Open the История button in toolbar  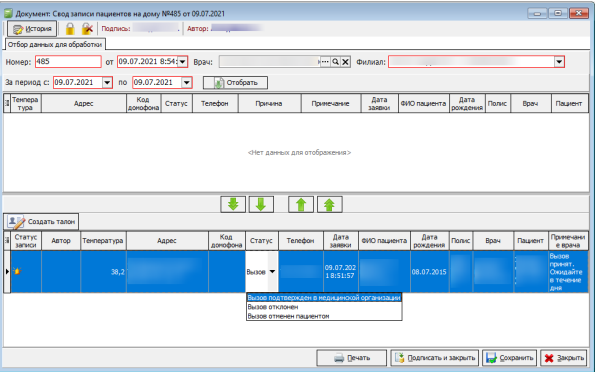32,29
